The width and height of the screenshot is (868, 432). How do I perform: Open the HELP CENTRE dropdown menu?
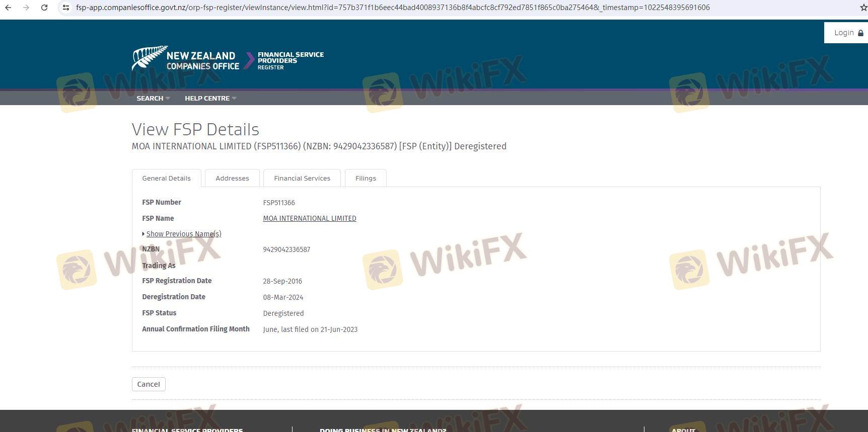click(x=210, y=98)
